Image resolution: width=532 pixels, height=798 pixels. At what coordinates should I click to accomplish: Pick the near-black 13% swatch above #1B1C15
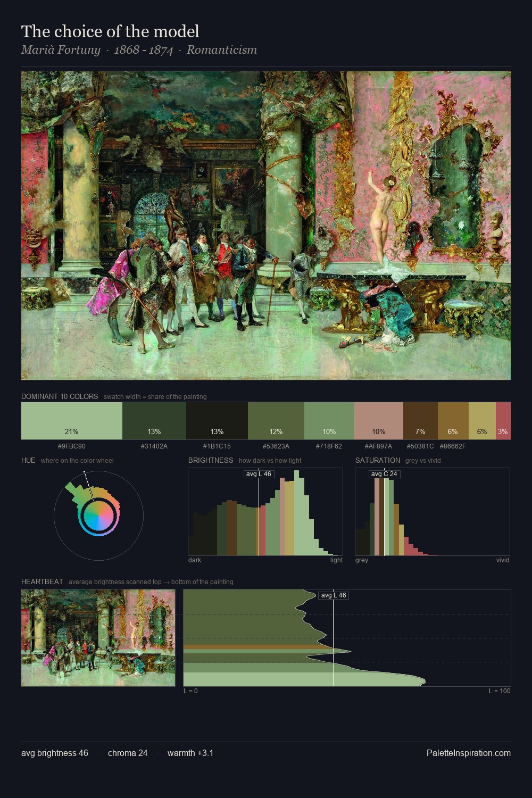217,421
